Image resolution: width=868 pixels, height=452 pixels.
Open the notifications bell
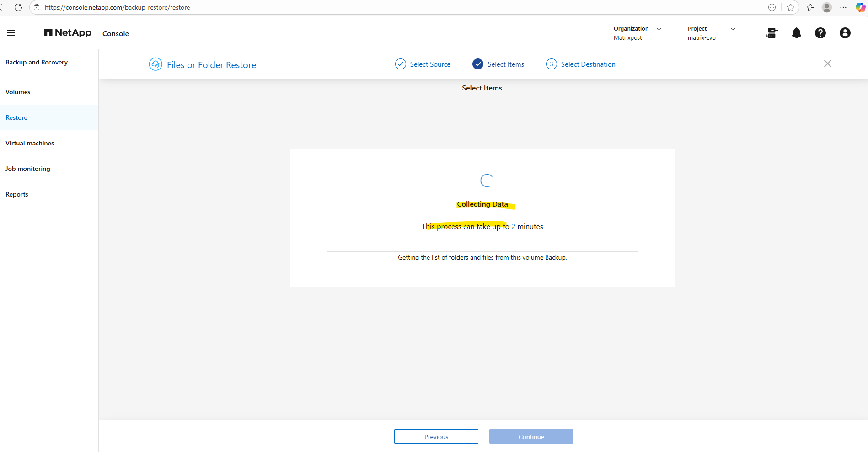(x=797, y=33)
